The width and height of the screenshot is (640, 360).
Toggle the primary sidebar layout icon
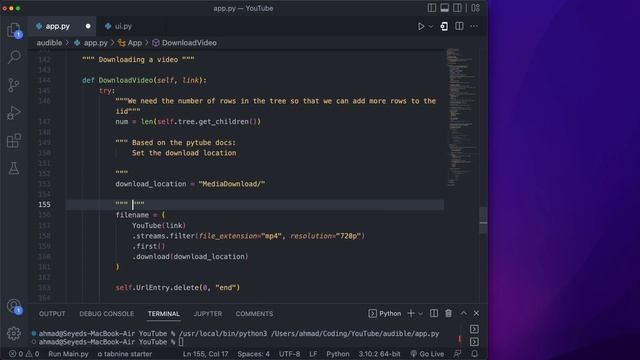click(431, 8)
